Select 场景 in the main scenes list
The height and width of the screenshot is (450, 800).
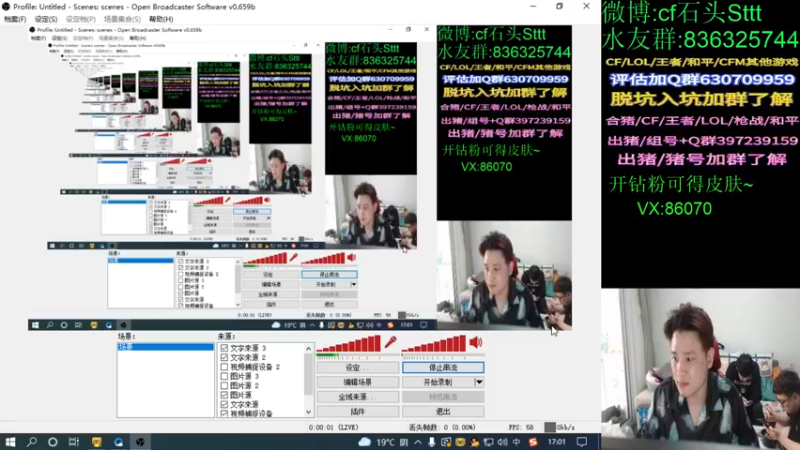(x=165, y=347)
